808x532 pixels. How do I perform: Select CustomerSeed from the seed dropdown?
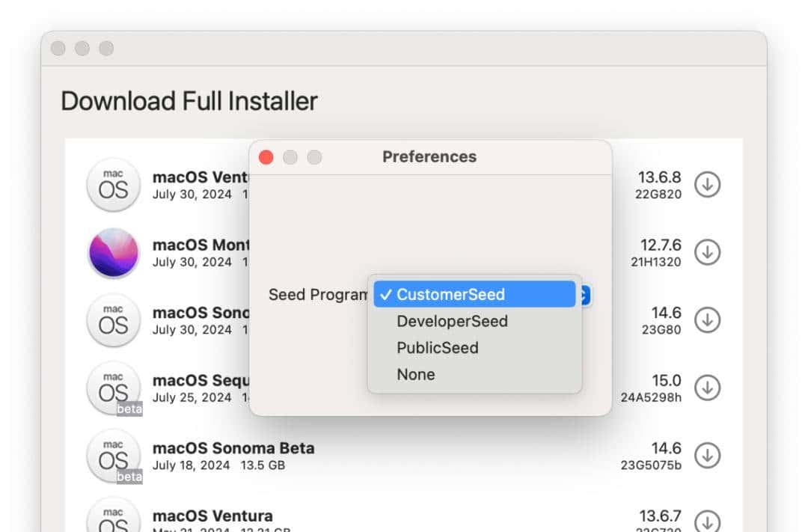point(450,294)
